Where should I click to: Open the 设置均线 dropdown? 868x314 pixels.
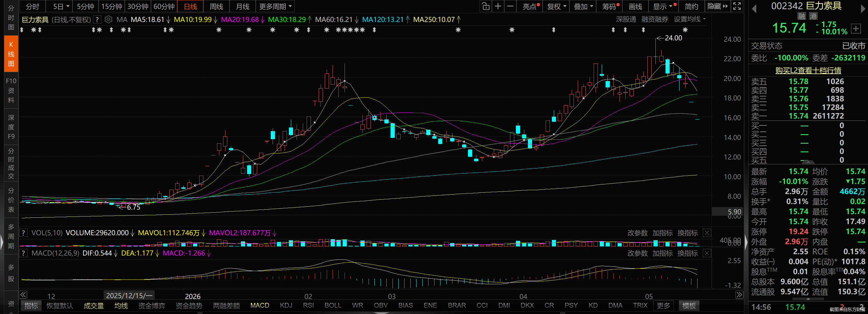point(689,19)
